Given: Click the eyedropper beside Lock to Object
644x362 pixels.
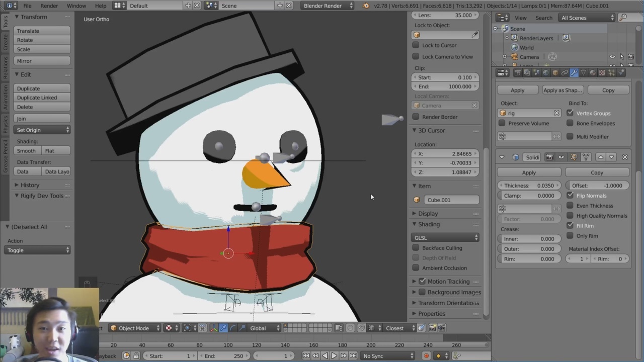Looking at the screenshot, I should coord(474,35).
